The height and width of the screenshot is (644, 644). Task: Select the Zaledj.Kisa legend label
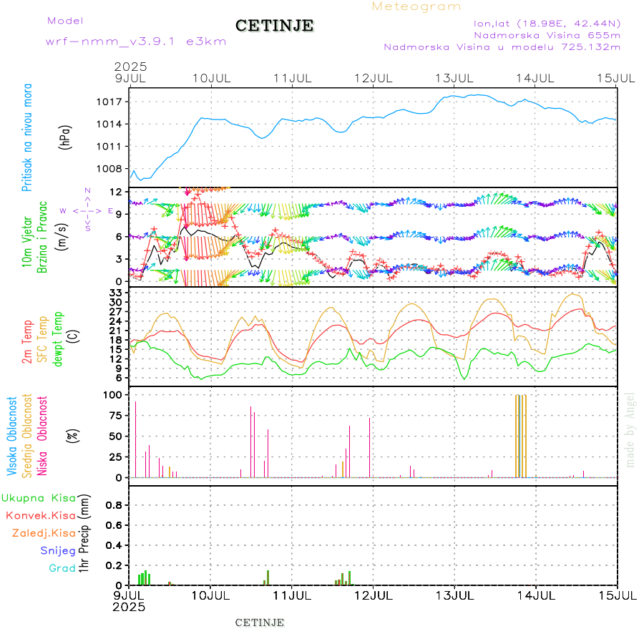pyautogui.click(x=44, y=533)
